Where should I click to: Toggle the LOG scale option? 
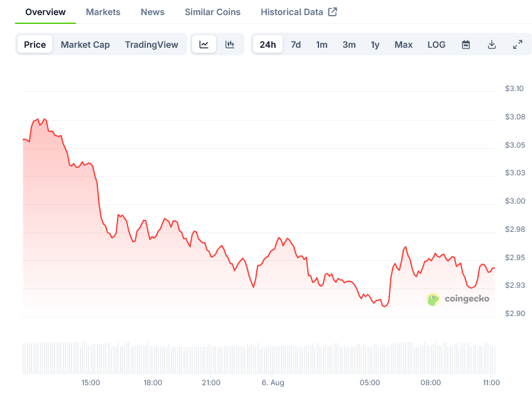coord(437,45)
